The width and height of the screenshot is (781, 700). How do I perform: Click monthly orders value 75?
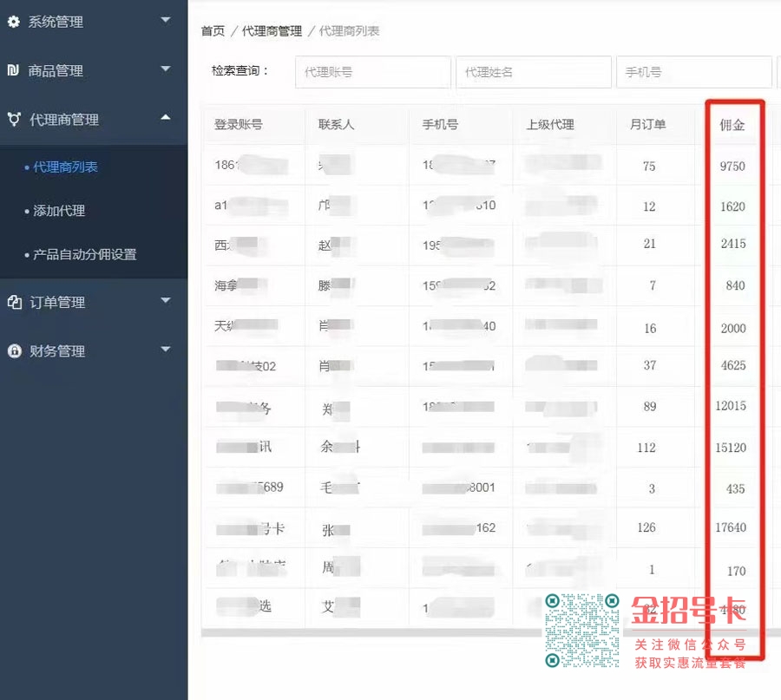tap(649, 167)
